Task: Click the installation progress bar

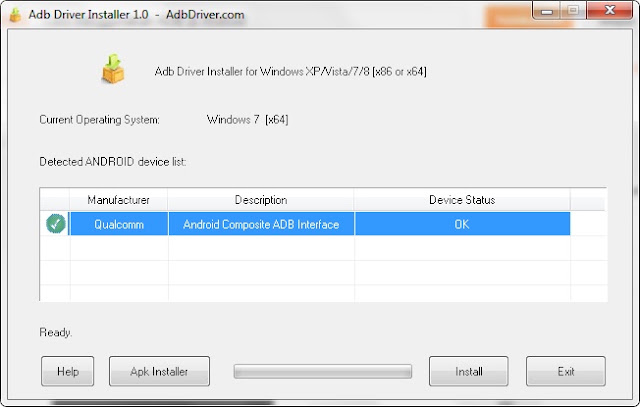Action: point(322,371)
